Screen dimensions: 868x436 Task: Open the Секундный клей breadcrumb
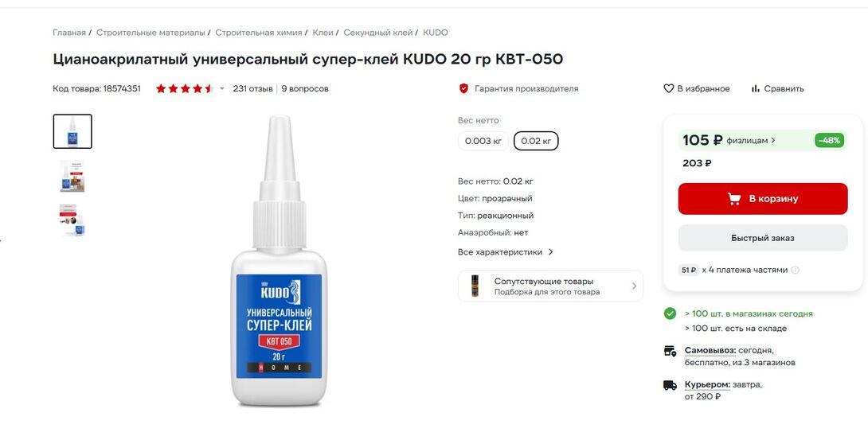tap(378, 33)
